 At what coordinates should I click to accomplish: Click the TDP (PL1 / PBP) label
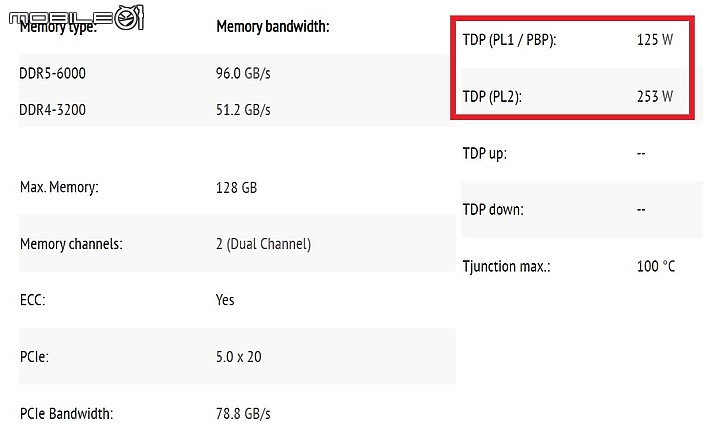click(x=509, y=40)
